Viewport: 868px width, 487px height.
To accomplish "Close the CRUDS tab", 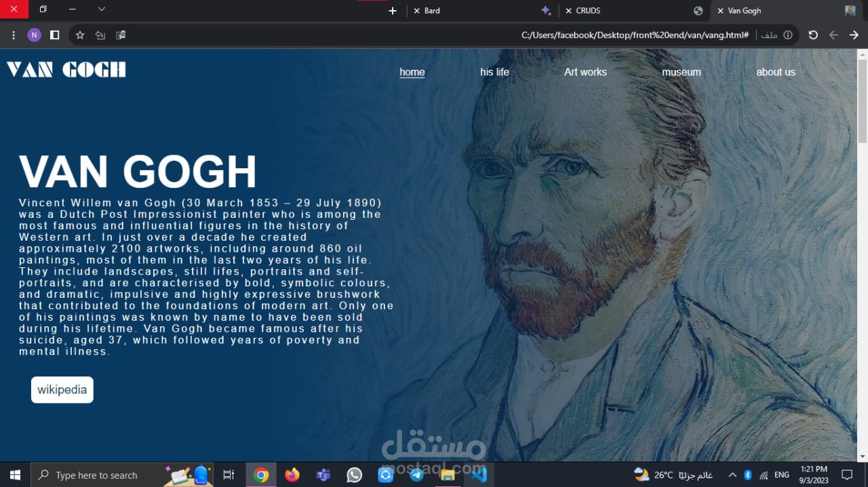I will click(568, 11).
